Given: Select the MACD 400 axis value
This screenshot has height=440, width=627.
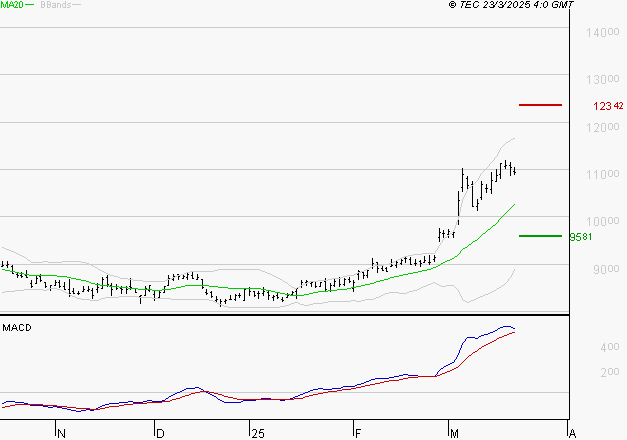Looking at the screenshot, I should 610,347.
